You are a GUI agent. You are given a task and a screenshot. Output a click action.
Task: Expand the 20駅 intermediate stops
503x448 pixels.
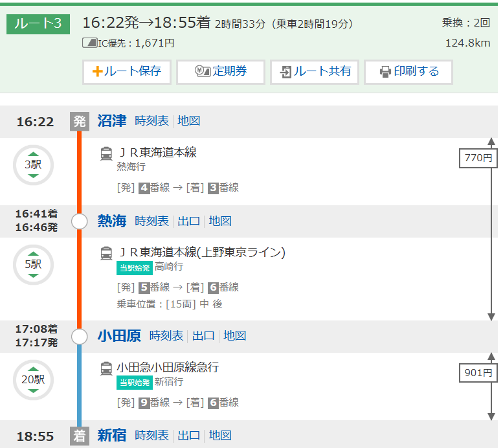[34, 380]
